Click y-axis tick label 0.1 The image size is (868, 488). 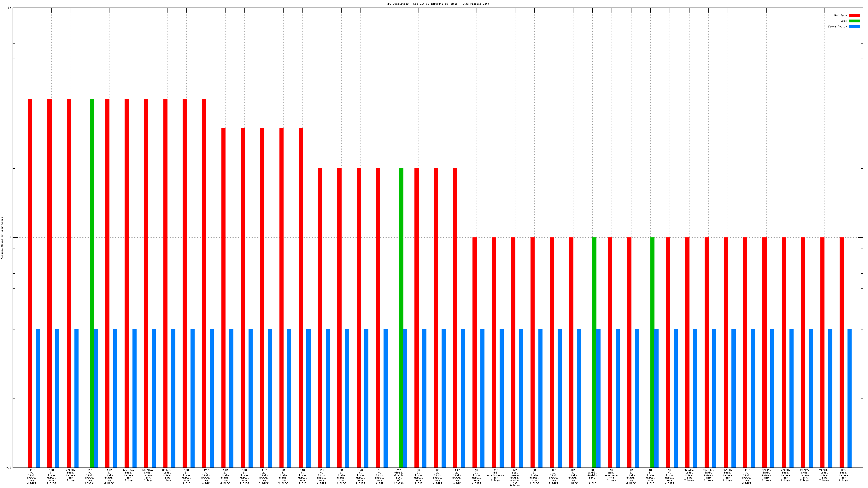point(9,468)
